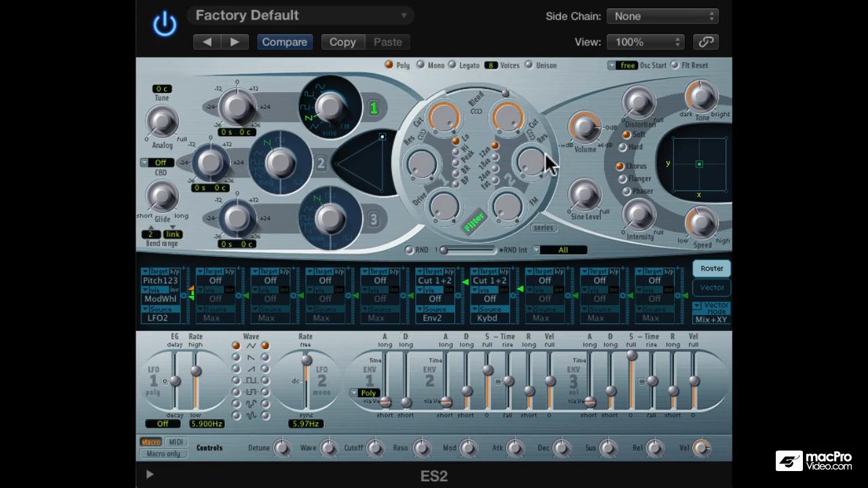Click the Tune 0 c field
This screenshot has width=868, height=488.
pyautogui.click(x=162, y=89)
